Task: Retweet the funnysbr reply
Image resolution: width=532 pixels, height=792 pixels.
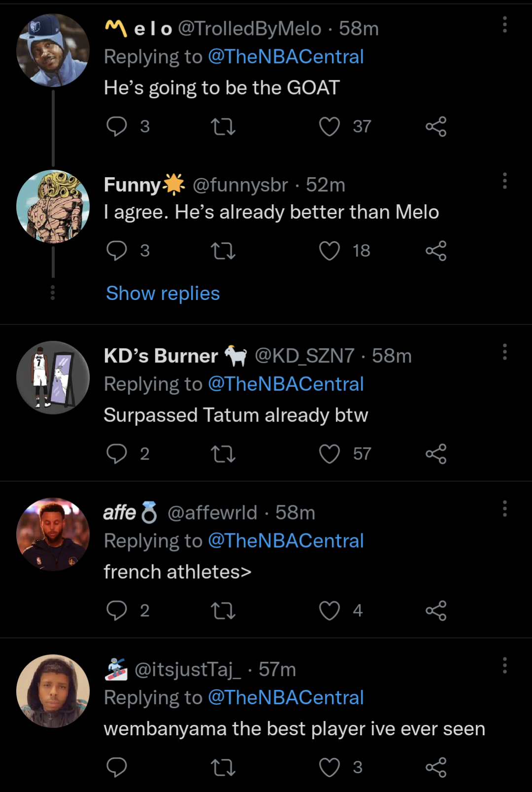Action: 223,251
